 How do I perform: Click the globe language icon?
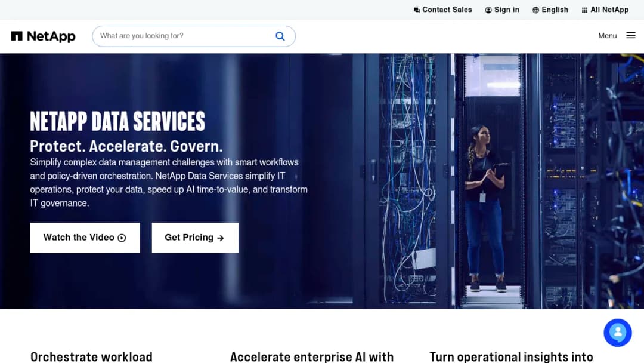click(x=535, y=10)
